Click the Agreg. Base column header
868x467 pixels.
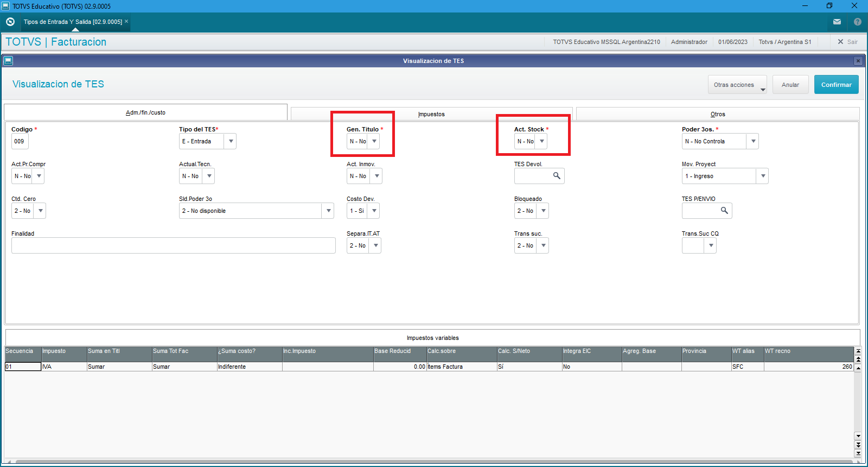point(652,354)
